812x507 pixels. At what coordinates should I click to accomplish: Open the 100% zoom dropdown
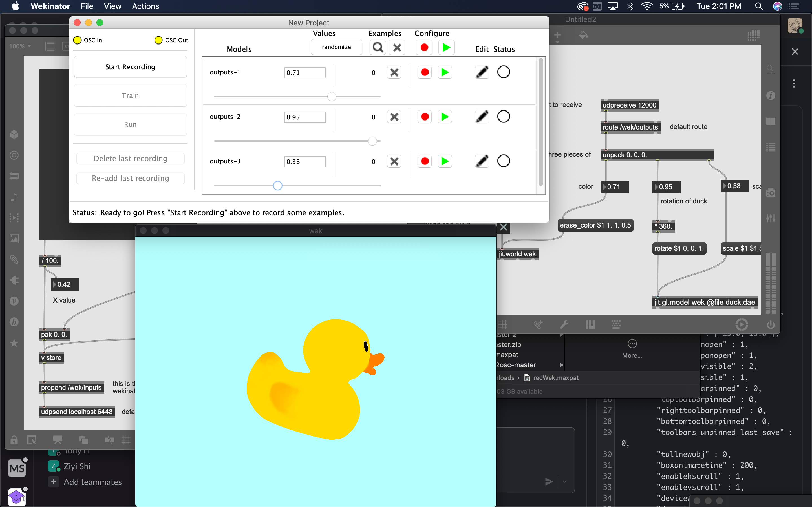pyautogui.click(x=20, y=46)
